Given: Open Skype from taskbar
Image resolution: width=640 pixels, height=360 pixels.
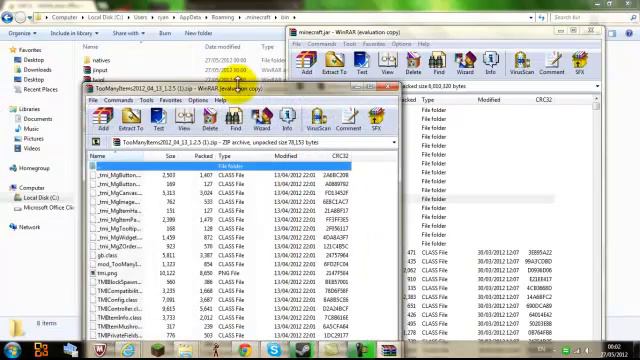Looking at the screenshot, I should click(273, 350).
